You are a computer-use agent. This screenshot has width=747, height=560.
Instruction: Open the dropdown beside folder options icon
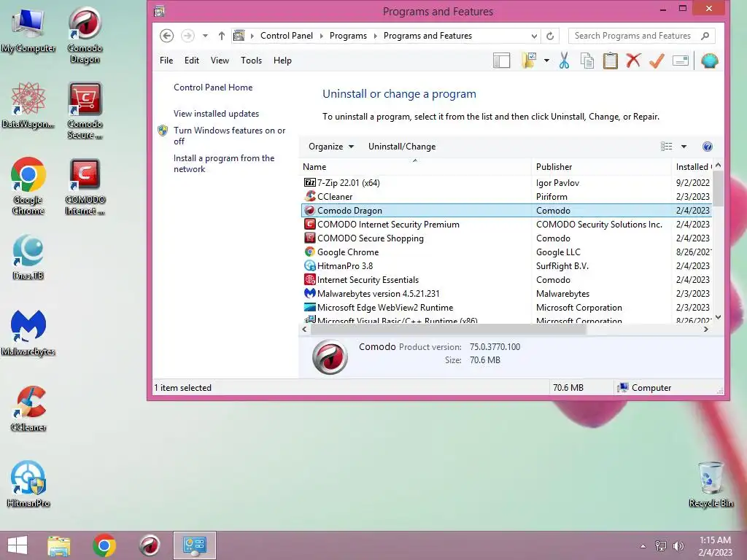click(546, 61)
